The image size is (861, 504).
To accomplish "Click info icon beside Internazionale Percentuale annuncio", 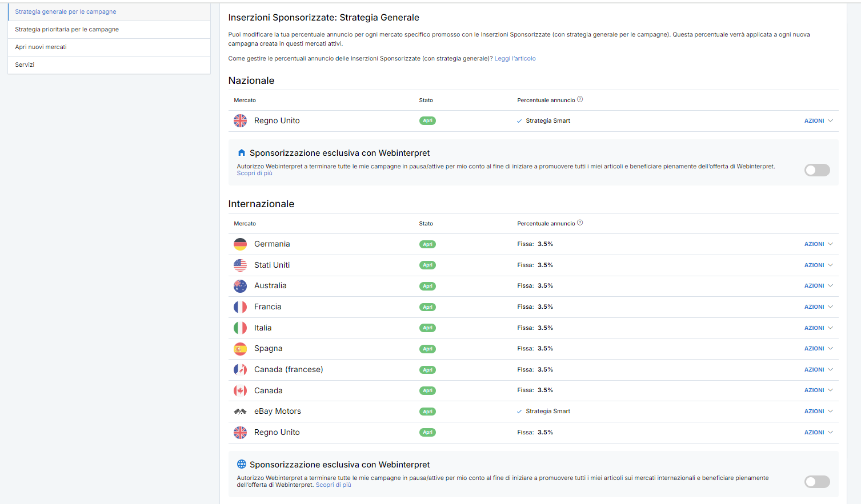I will coord(580,223).
